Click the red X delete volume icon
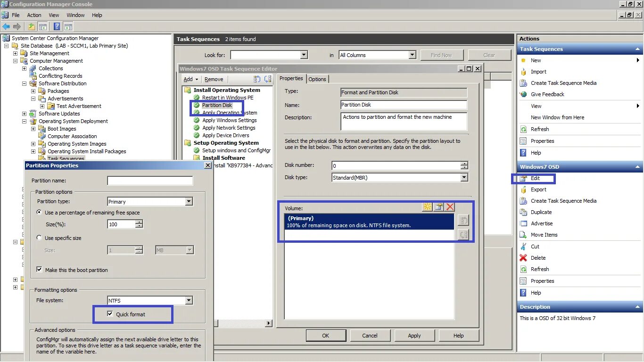 450,207
